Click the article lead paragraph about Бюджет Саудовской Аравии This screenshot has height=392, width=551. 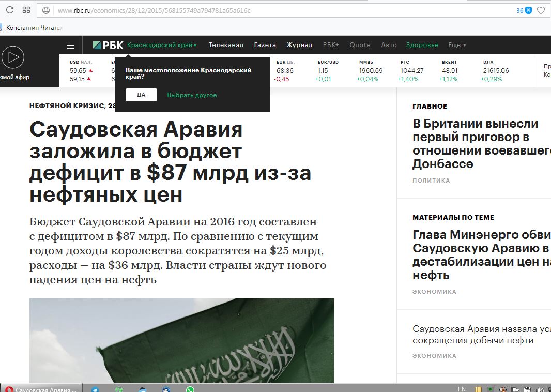pos(178,251)
